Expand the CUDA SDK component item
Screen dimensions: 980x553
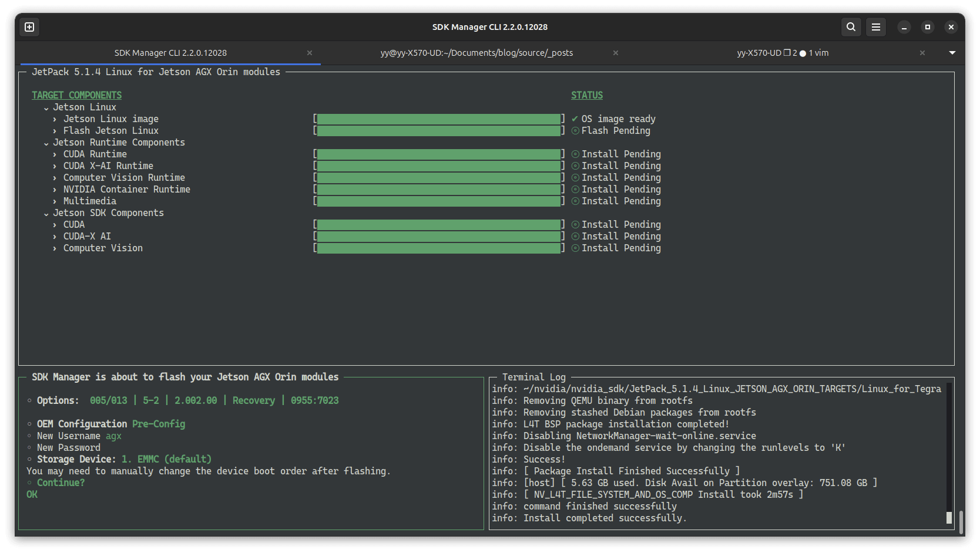click(x=55, y=225)
